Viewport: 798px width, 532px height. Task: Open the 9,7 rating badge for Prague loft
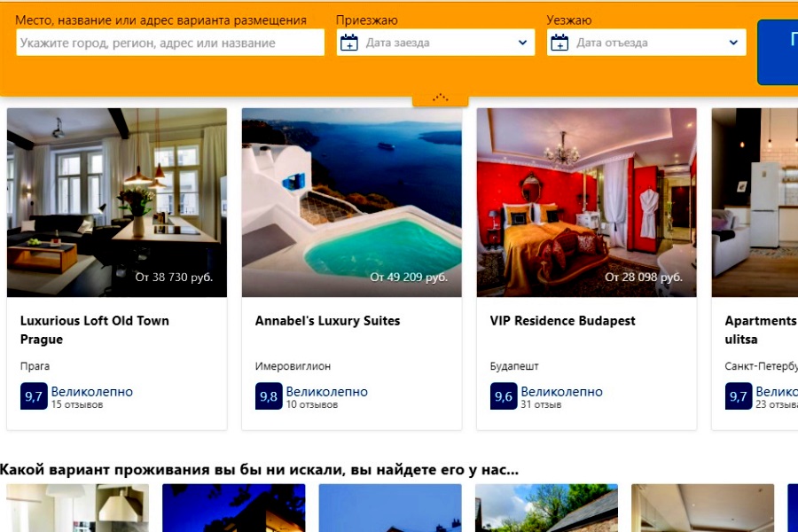34,396
